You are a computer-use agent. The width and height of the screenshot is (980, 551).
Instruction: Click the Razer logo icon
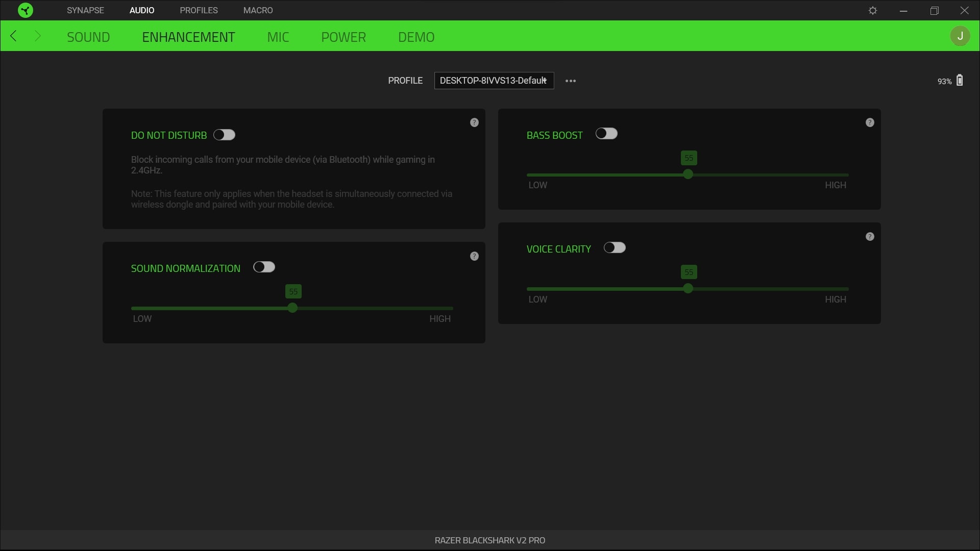point(25,10)
